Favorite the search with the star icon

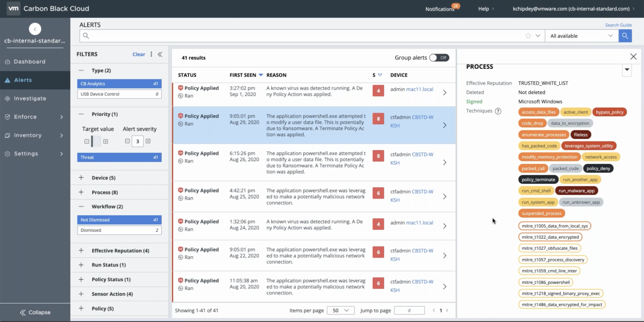[x=528, y=36]
